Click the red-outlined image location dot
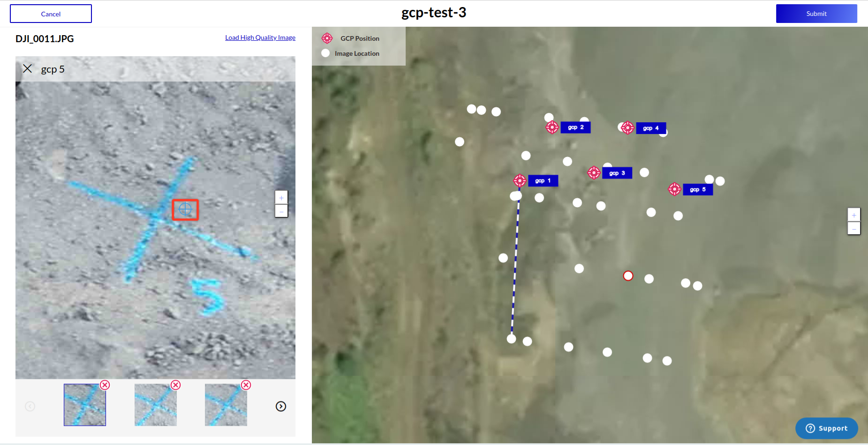The image size is (868, 445). coord(628,276)
